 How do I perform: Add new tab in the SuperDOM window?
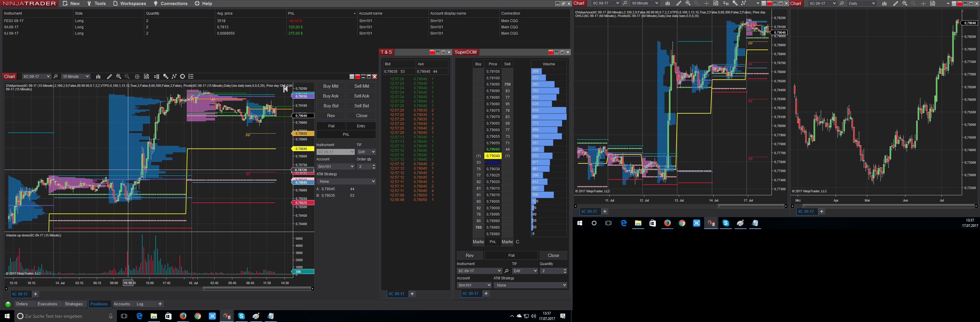pyautogui.click(x=486, y=293)
